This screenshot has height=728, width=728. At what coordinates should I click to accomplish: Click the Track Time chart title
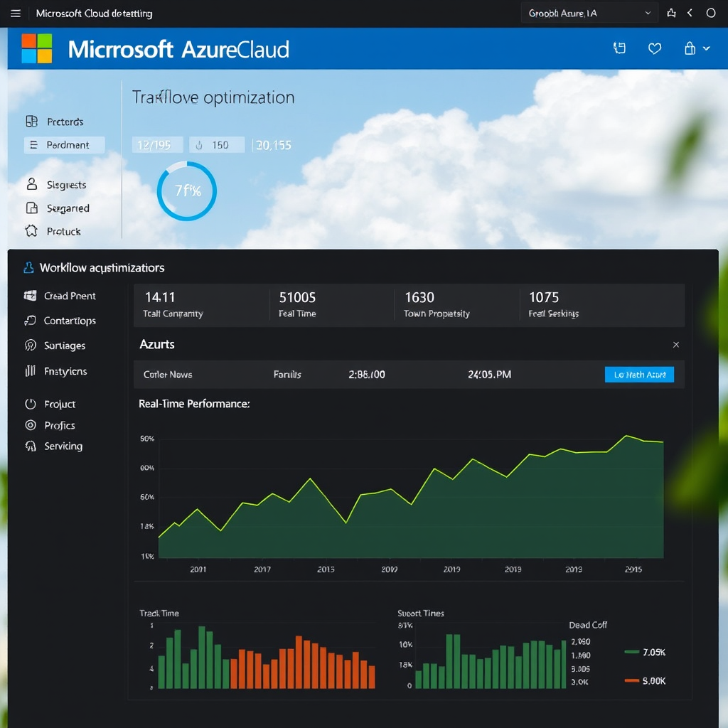159,614
